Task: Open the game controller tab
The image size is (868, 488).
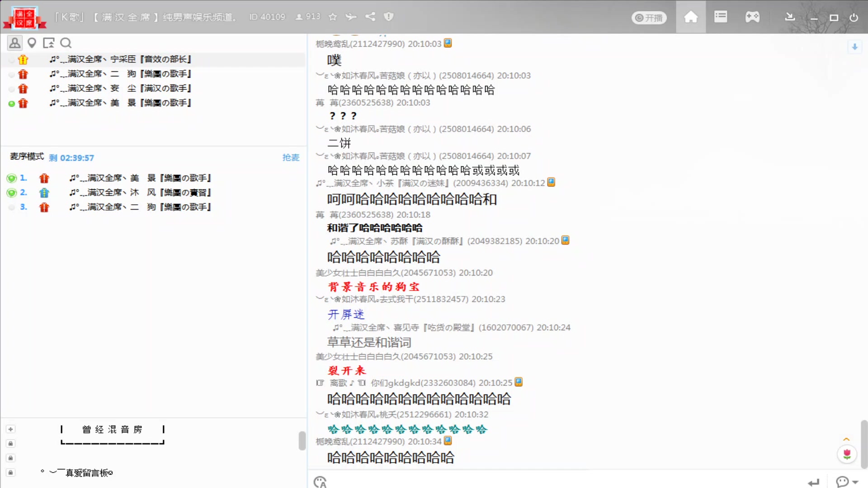Action: coord(752,17)
